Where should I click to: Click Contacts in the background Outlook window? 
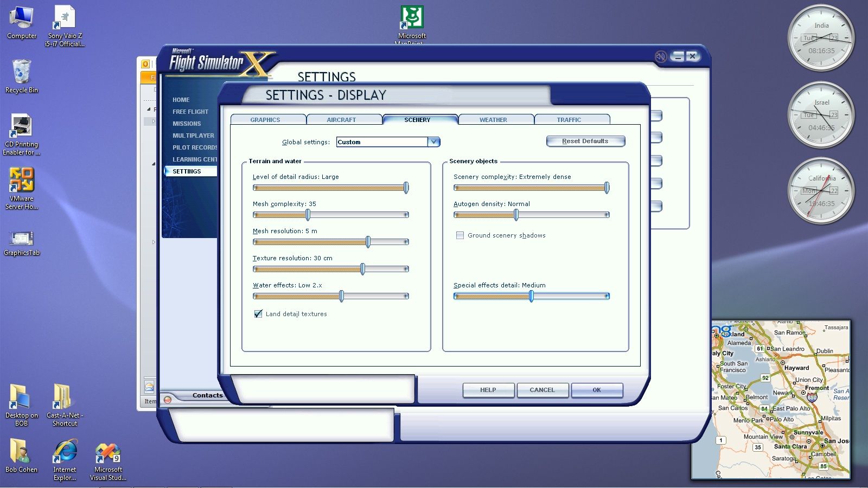[x=207, y=395]
